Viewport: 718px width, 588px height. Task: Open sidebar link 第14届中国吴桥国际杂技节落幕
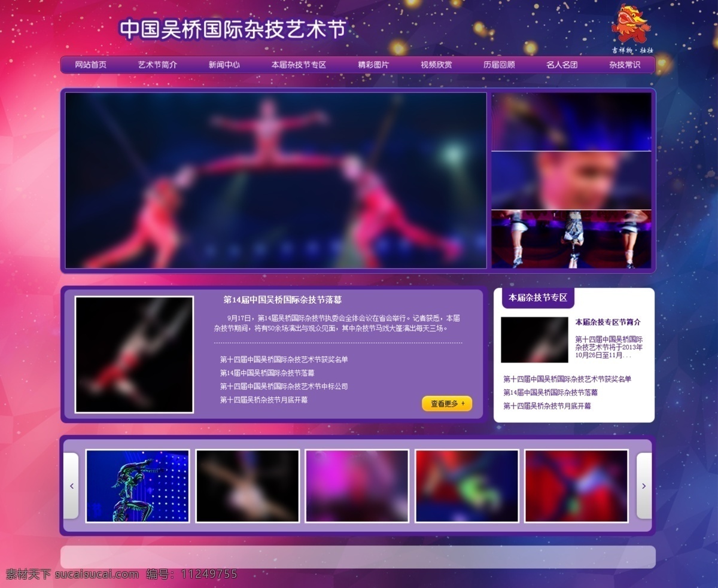tap(550, 392)
